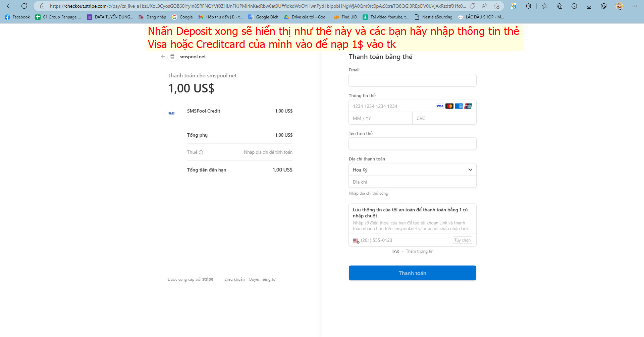Add this page to favorites
Image resolution: width=644 pixels, height=337 pixels.
496,6
